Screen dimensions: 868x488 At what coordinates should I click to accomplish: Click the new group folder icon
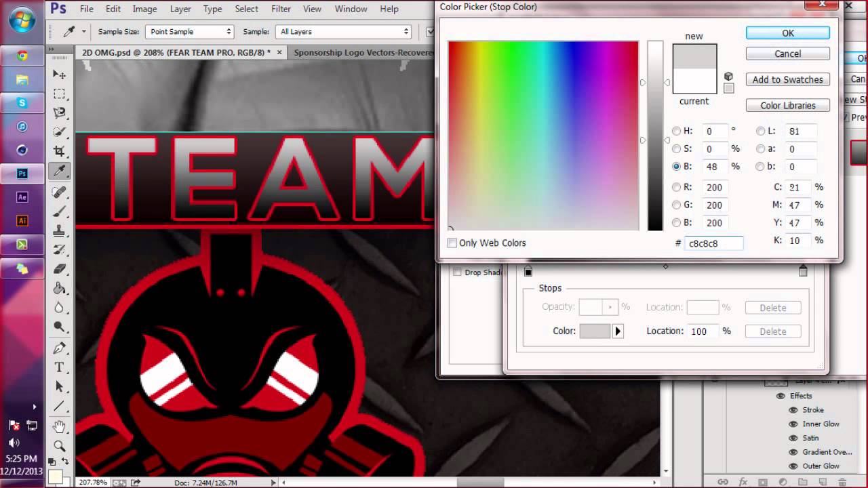[x=803, y=482]
